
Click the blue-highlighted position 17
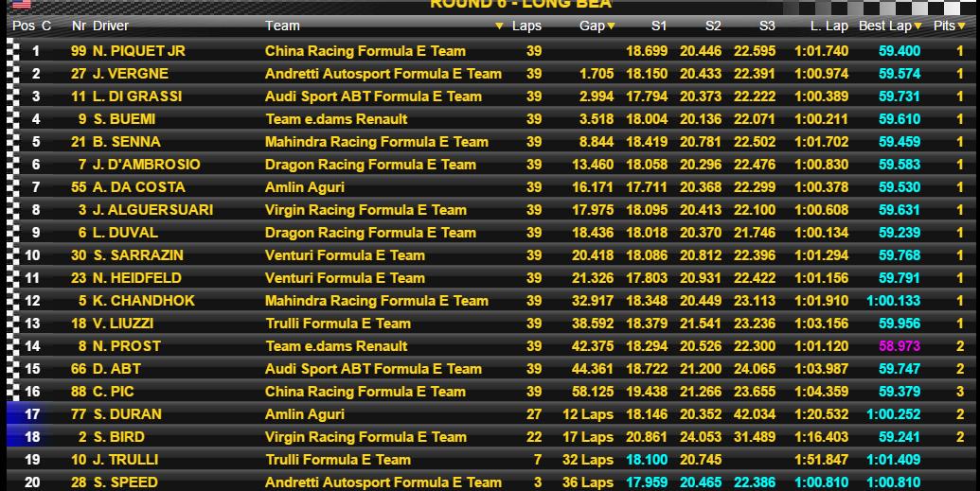pos(32,414)
